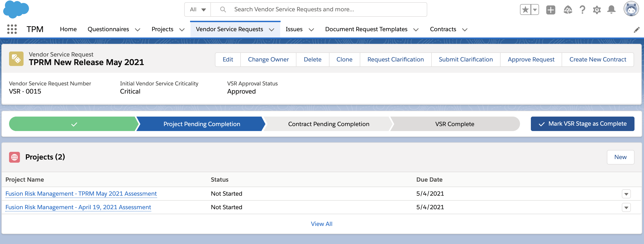The width and height of the screenshot is (644, 244).
Task: Click the completed stage checkmark in path
Action: [x=74, y=124]
